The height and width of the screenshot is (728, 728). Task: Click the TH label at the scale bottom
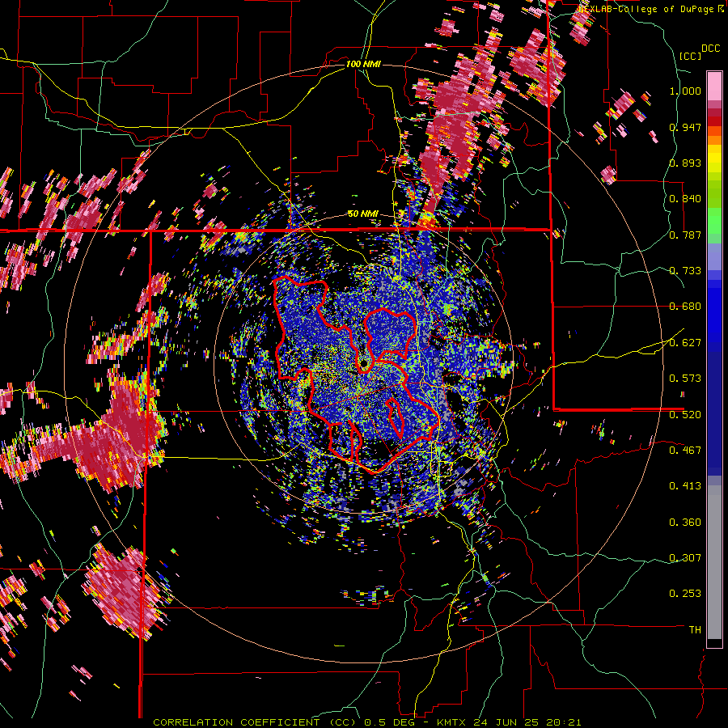pyautogui.click(x=695, y=630)
